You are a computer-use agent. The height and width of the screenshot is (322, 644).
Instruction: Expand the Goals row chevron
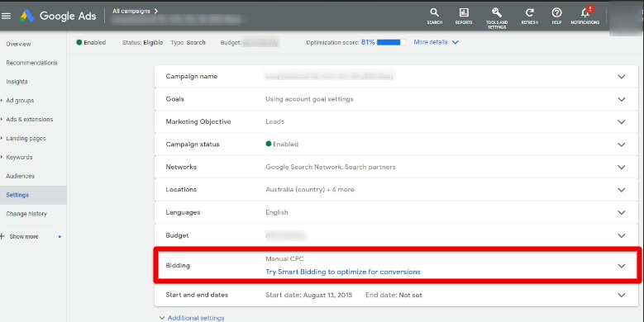(622, 99)
